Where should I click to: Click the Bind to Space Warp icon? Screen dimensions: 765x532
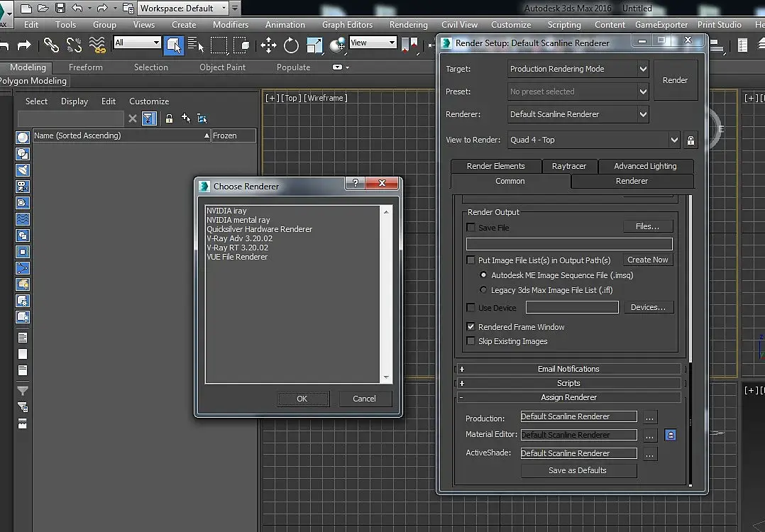pyautogui.click(x=97, y=45)
